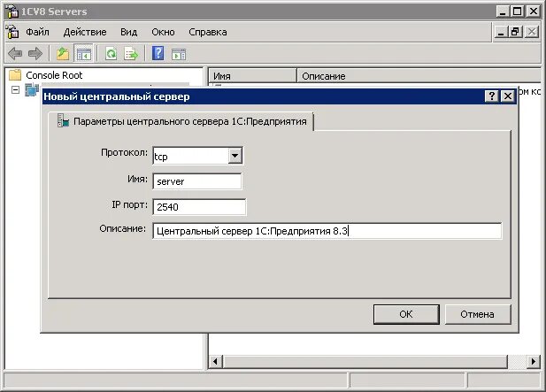The width and height of the screenshot is (546, 392).
Task: Click the Up one level folder icon
Action: coord(62,54)
